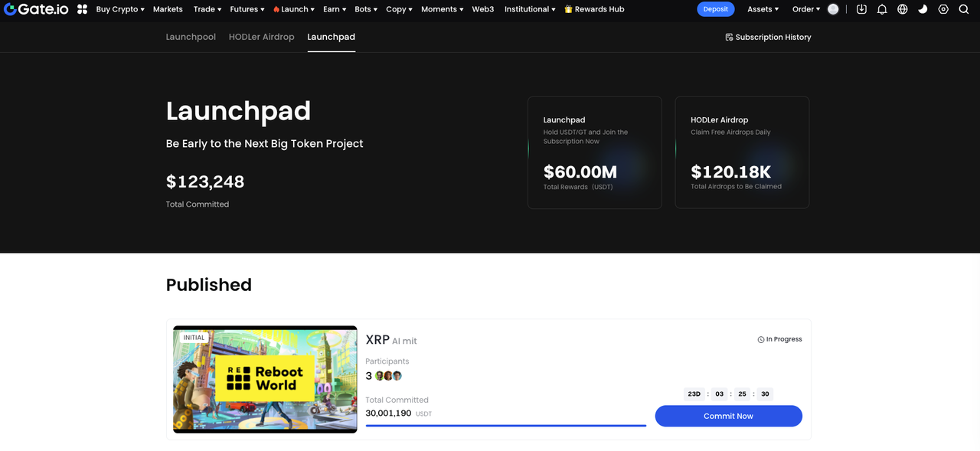Click the Gate.io logo
Image resolution: width=980 pixels, height=451 pixels.
click(x=37, y=9)
